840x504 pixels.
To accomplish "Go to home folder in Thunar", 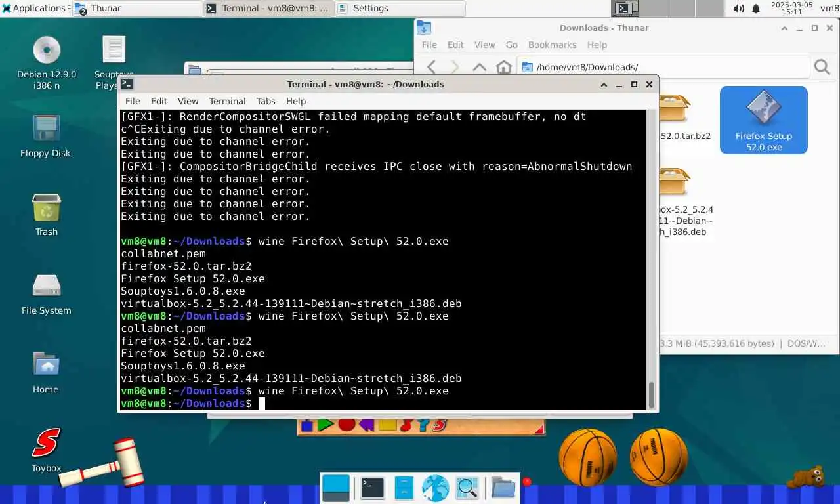I will click(504, 67).
